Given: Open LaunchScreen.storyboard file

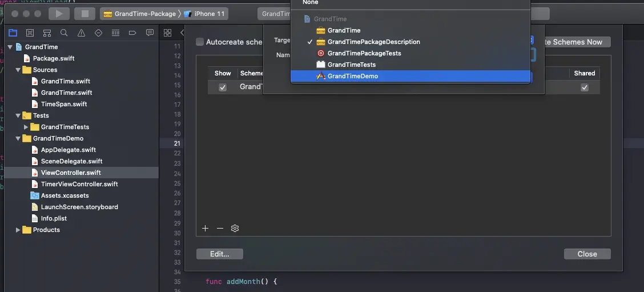Looking at the screenshot, I should [79, 207].
